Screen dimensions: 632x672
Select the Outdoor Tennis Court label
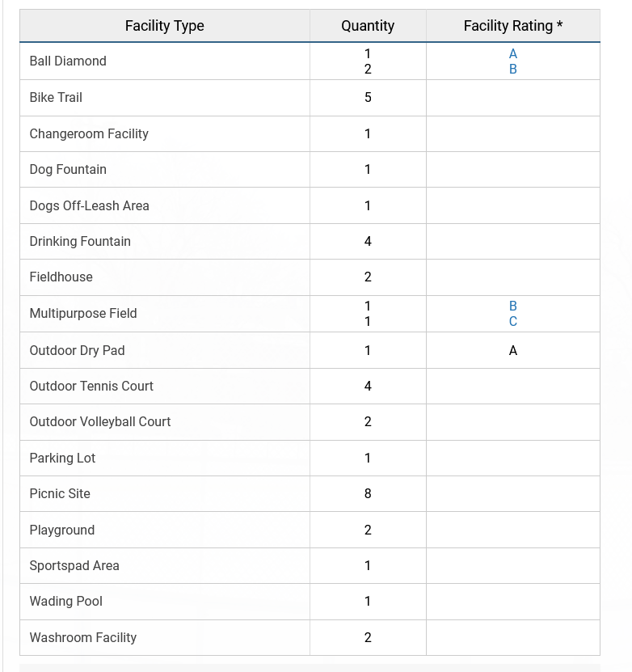91,386
